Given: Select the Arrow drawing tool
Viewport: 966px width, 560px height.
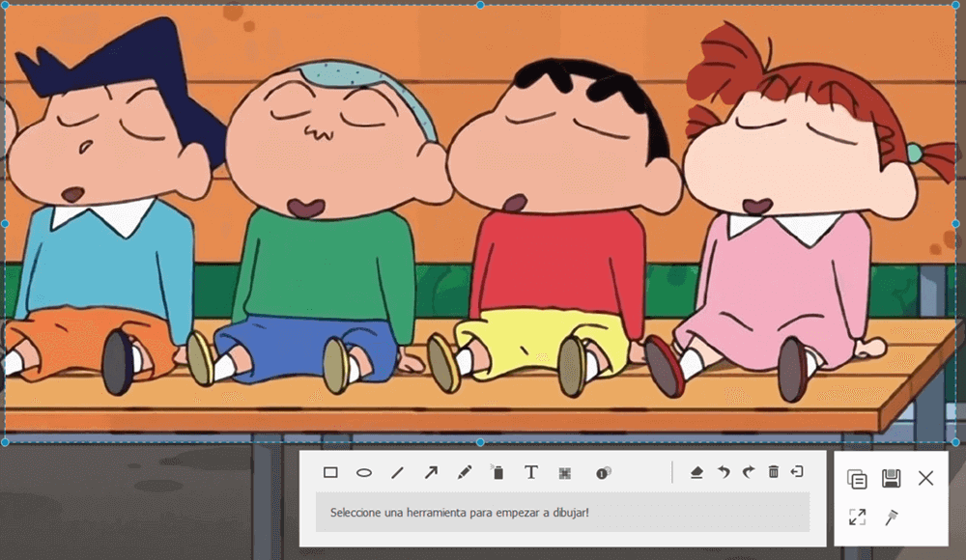Looking at the screenshot, I should pos(431,472).
